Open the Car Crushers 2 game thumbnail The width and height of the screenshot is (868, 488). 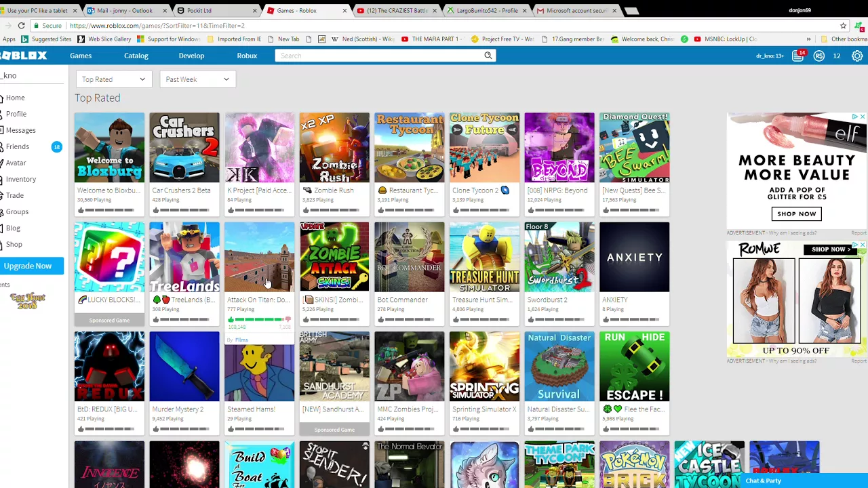(x=184, y=148)
